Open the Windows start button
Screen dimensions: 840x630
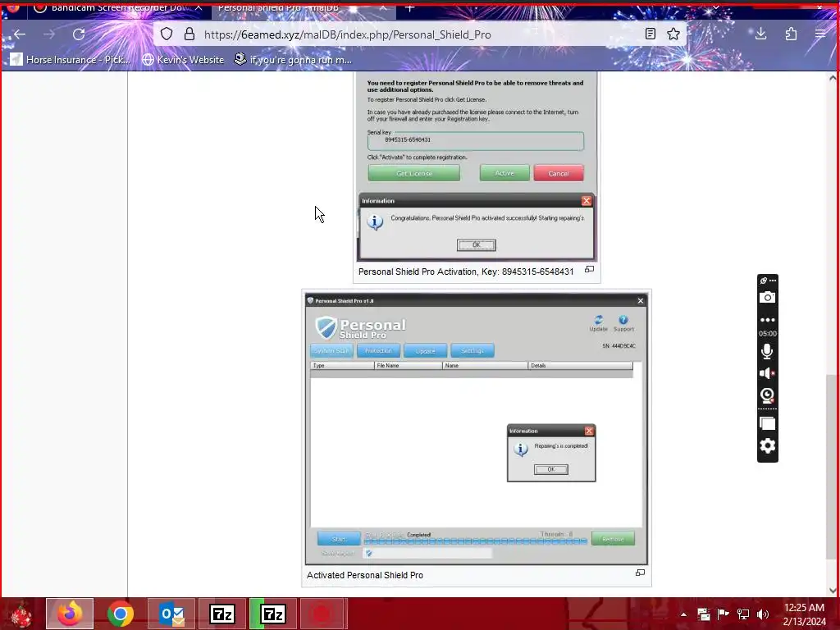pyautogui.click(x=21, y=614)
